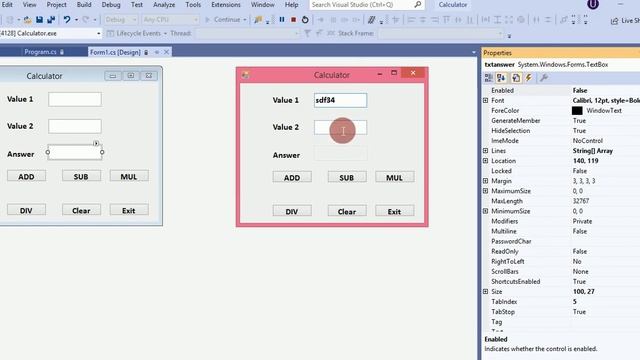Click the Value 1 textbox containing sdf34

coord(340,100)
